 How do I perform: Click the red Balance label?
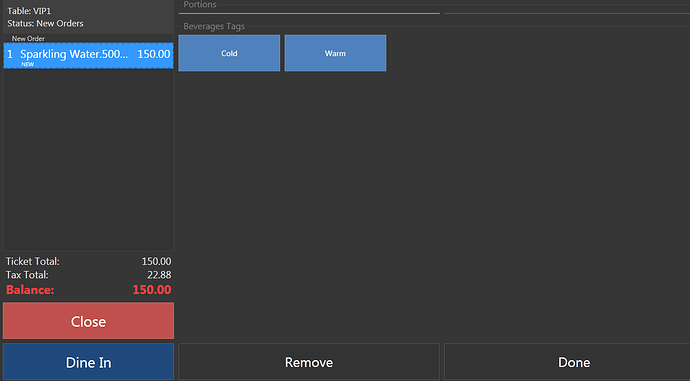tap(30, 290)
